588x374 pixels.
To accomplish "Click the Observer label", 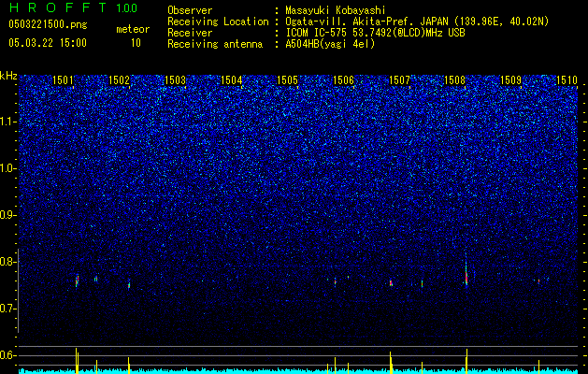I will (x=190, y=10).
